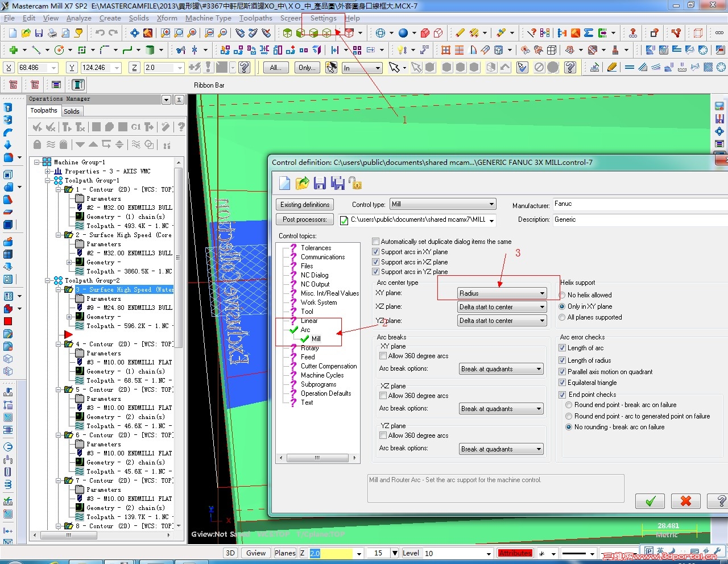The height and width of the screenshot is (564, 728).
Task: Switch to the Solids tab
Action: click(72, 111)
